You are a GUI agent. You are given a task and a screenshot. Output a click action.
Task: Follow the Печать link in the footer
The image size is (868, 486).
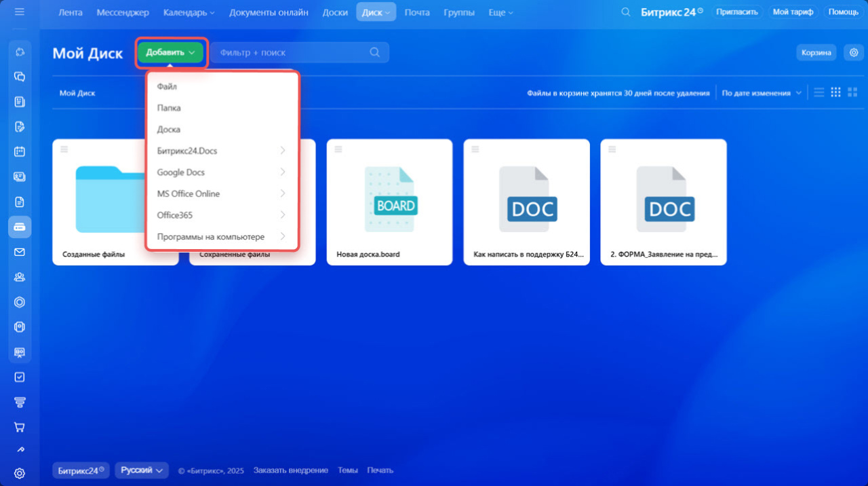pos(380,470)
